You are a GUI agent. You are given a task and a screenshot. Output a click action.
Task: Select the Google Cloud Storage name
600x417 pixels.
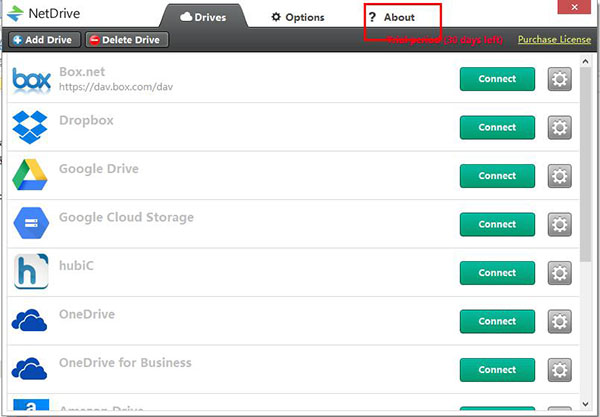tap(126, 217)
